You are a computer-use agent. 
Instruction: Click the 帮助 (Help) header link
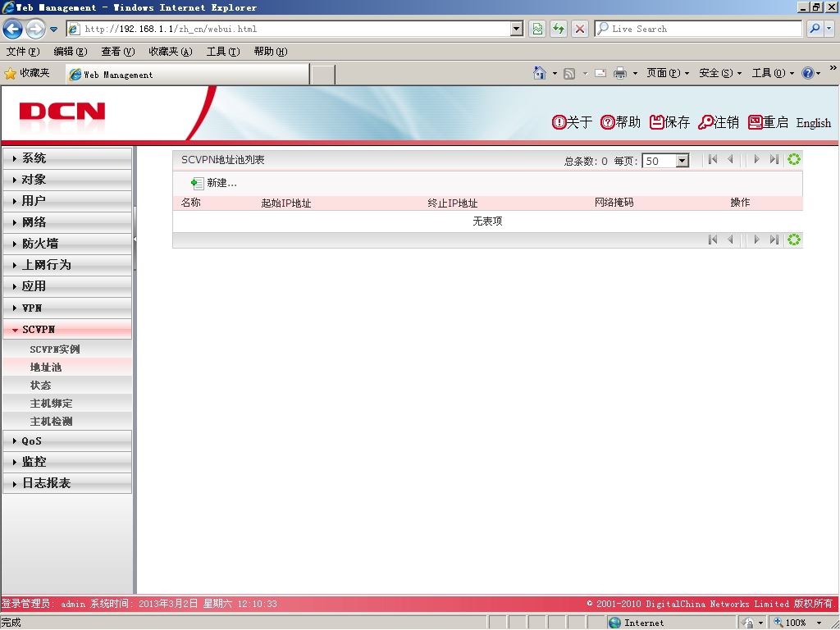coord(620,122)
